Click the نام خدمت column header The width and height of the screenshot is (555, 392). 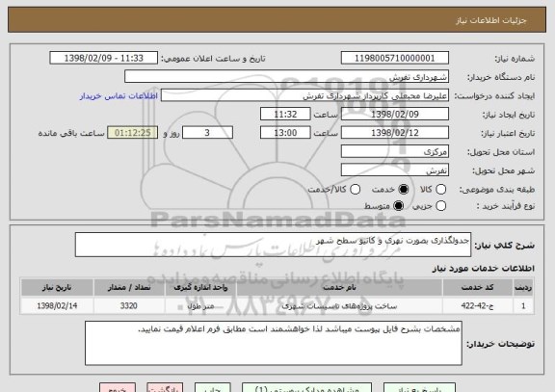(339, 288)
